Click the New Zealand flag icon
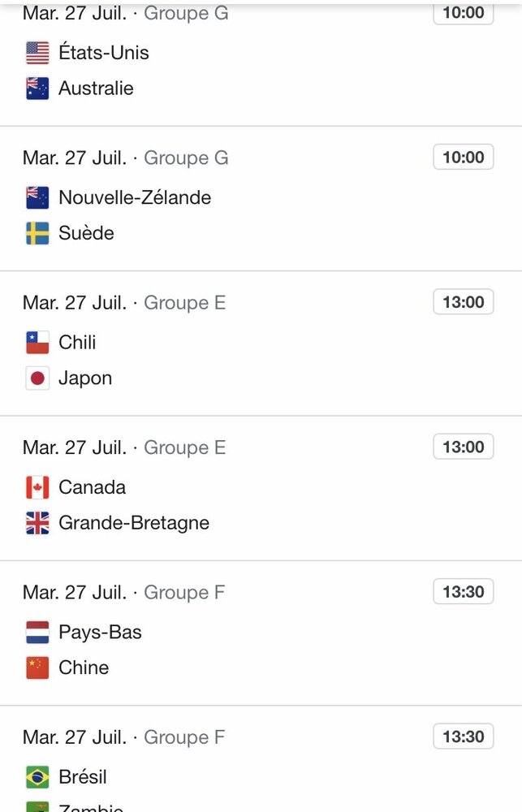Viewport: 522px width, 812px height. (37, 197)
